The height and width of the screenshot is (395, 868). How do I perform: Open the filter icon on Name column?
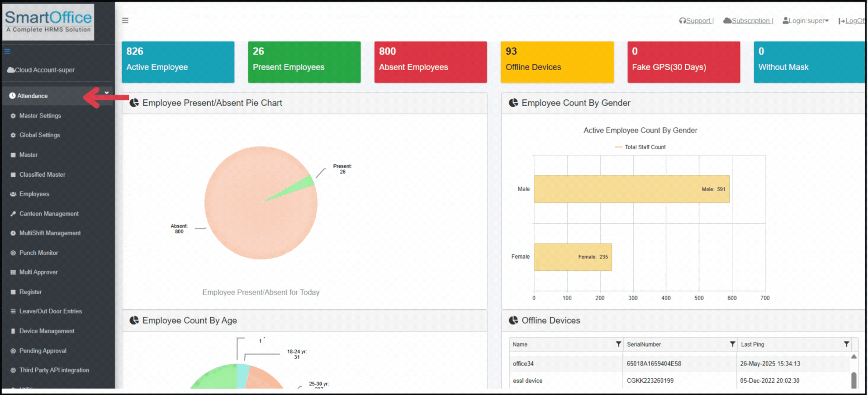pos(618,344)
